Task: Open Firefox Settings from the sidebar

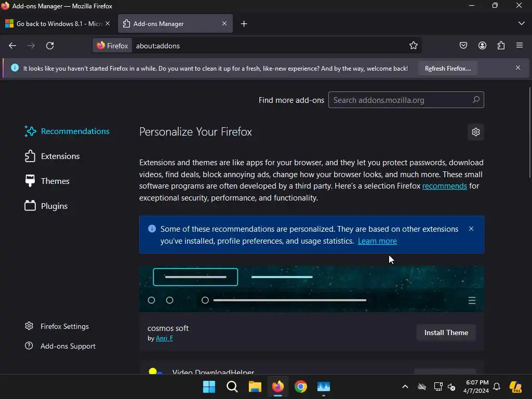Action: (57, 326)
